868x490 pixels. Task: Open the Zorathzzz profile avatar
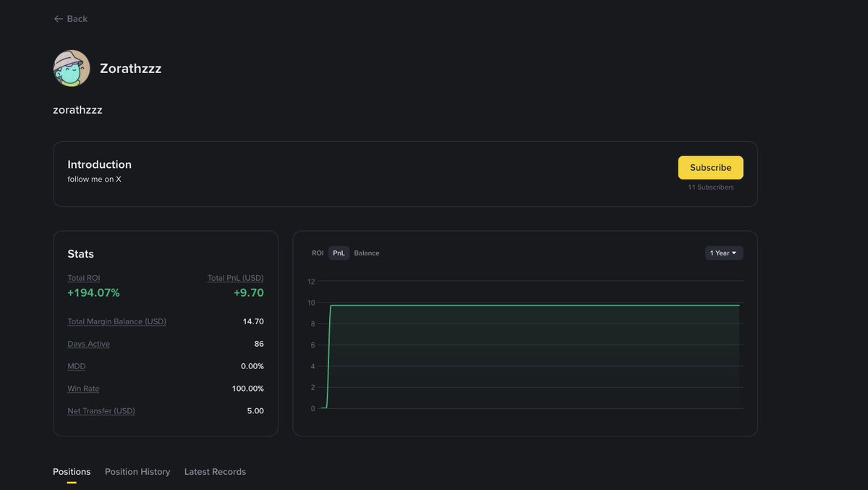(x=72, y=68)
